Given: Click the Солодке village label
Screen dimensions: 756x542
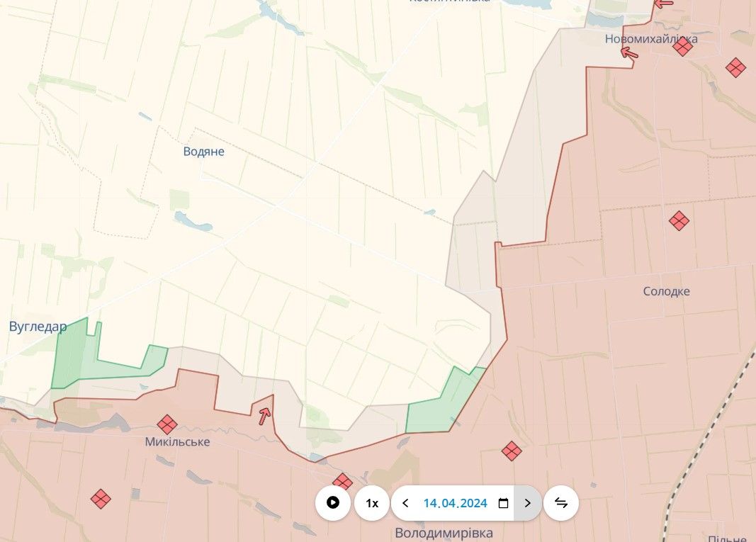Looking at the screenshot, I should [666, 291].
